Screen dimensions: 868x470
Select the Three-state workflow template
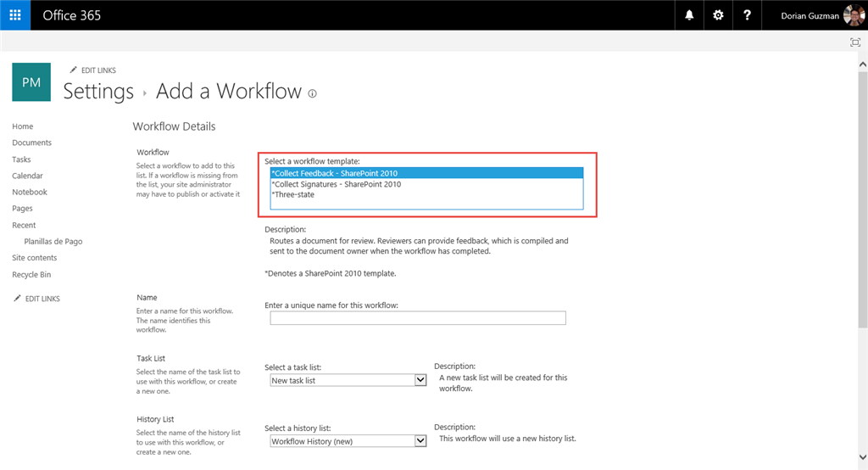427,194
